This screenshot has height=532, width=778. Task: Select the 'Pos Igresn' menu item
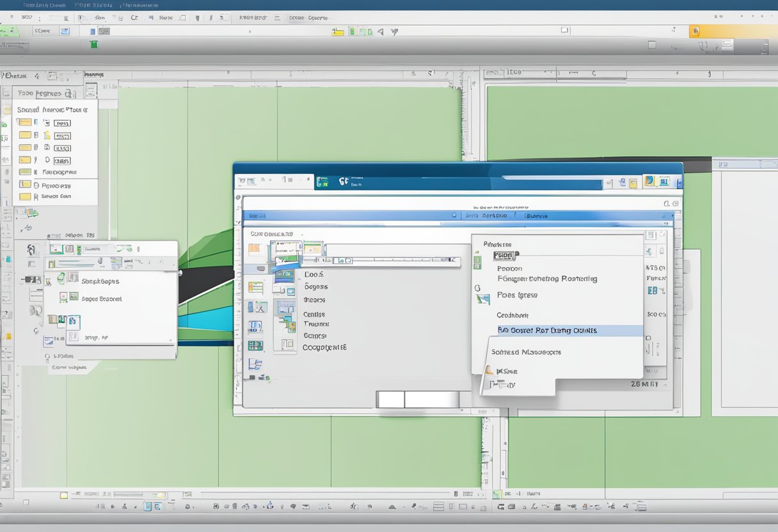pos(517,295)
